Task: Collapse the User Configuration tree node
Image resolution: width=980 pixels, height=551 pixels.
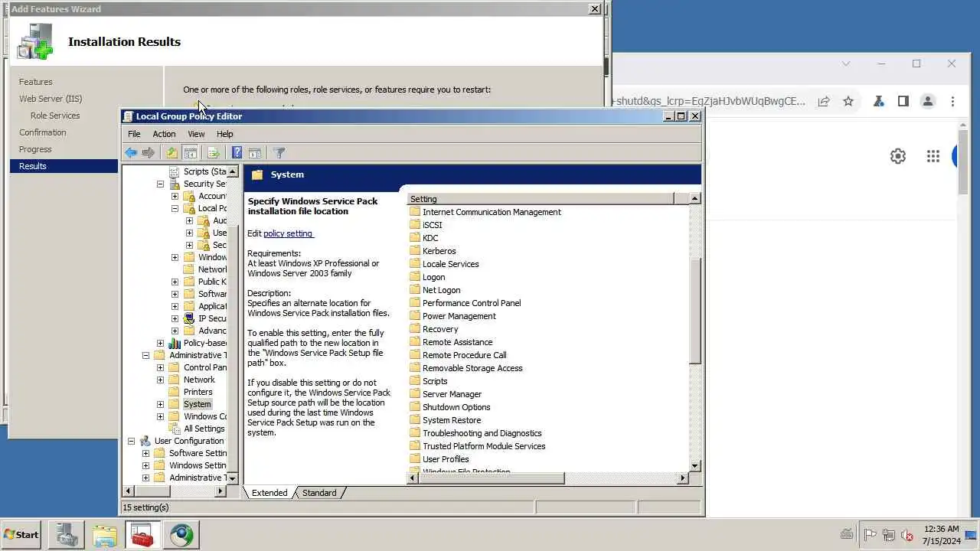Action: (x=131, y=441)
